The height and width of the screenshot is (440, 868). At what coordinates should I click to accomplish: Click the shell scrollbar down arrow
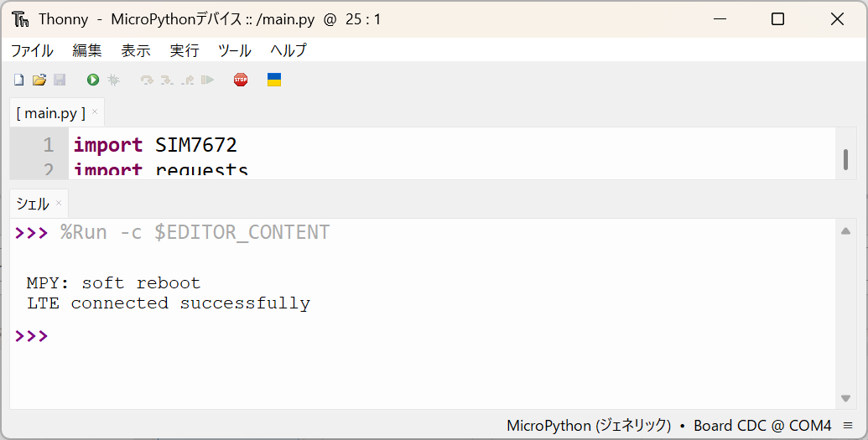coord(845,399)
